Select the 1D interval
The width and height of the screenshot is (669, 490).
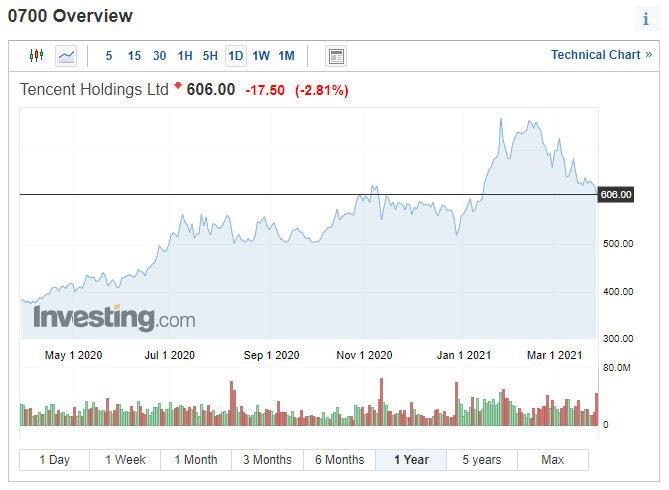coord(236,56)
